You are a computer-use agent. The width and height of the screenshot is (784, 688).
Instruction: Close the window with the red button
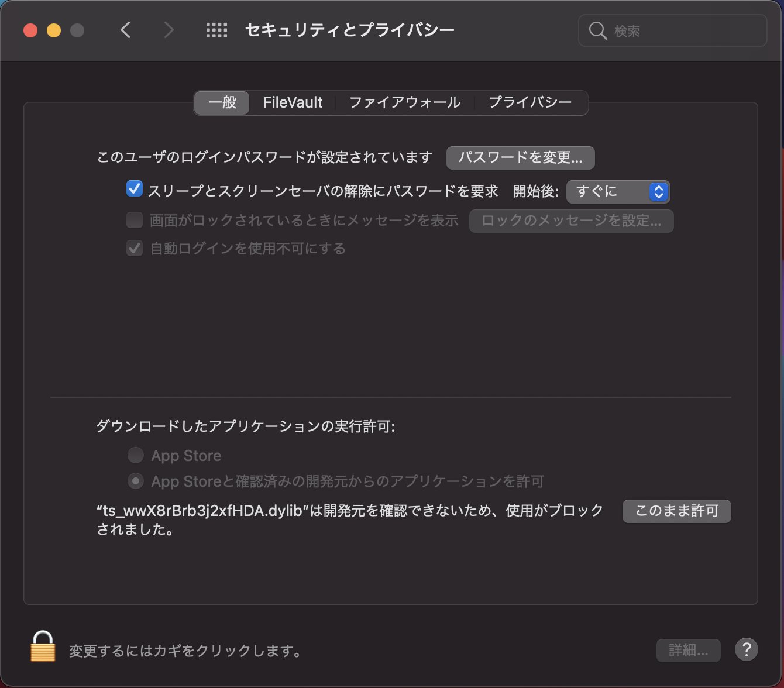click(x=30, y=30)
